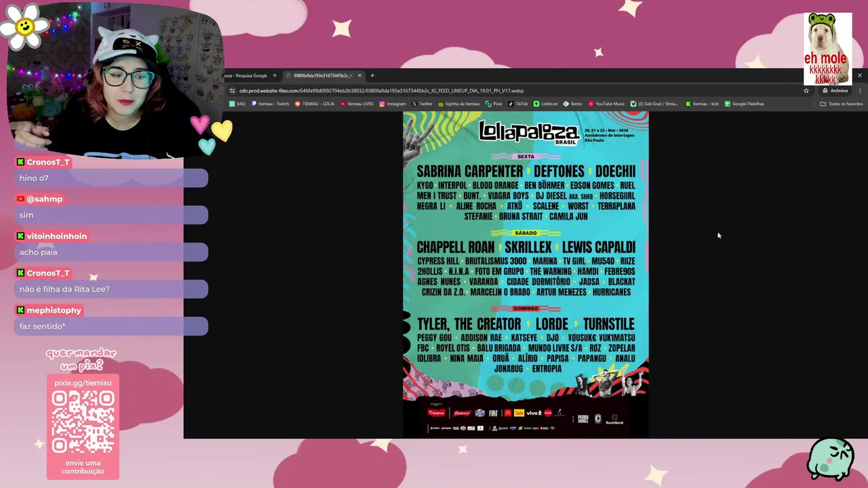Click the @sahmp chat username
Viewport: 868px width, 488px height.
tap(45, 199)
